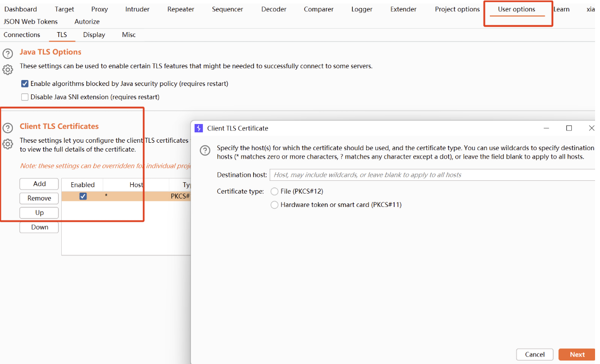The width and height of the screenshot is (600, 364).
Task: Open gear menu for Client TLS Certificates
Action: point(7,144)
